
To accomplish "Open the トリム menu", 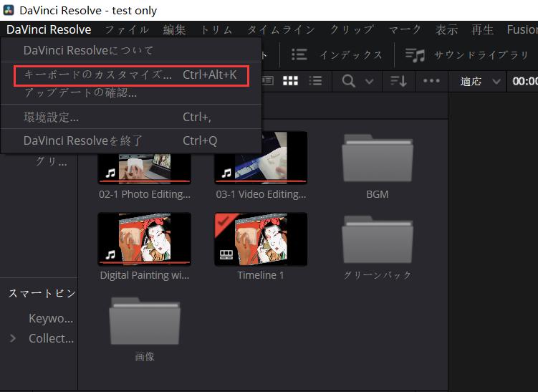I will point(216,30).
